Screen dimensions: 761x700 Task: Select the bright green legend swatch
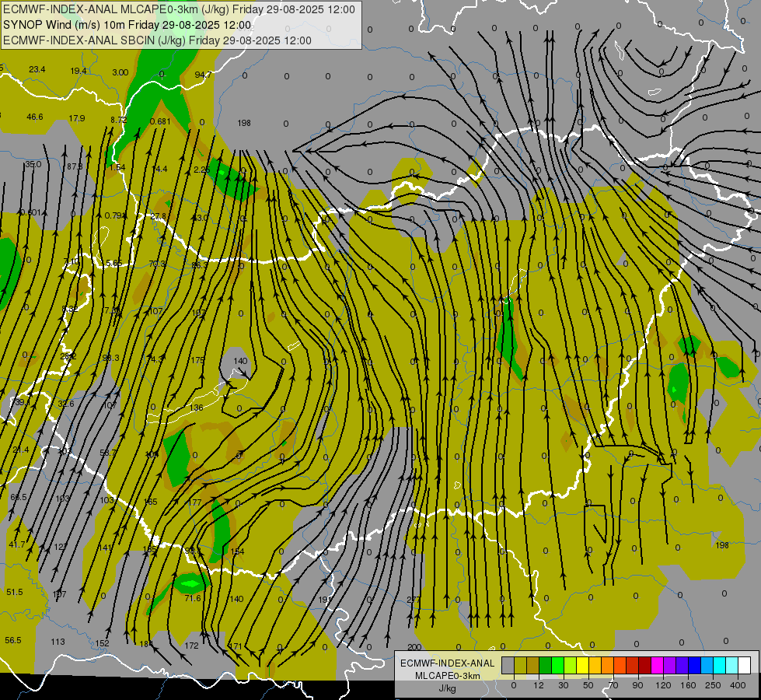coord(557,665)
